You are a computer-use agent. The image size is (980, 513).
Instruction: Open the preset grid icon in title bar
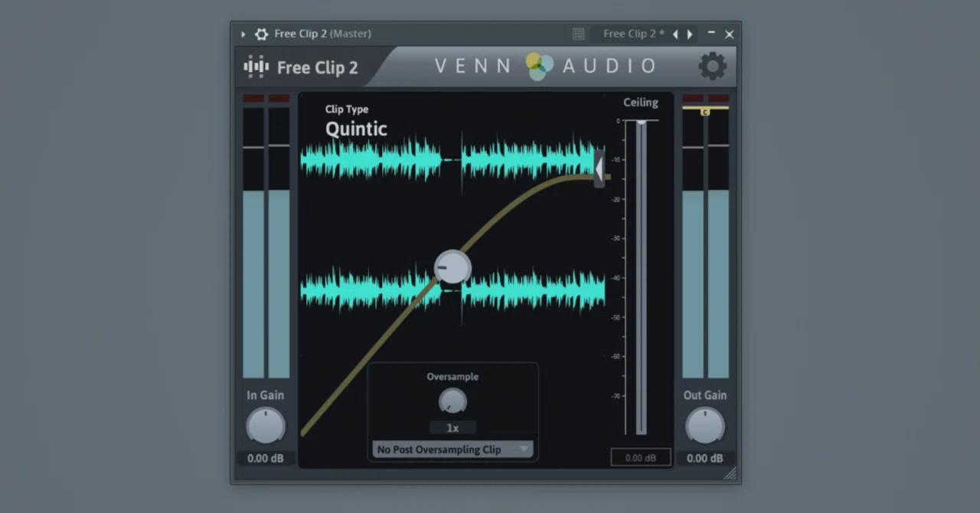pyautogui.click(x=579, y=34)
